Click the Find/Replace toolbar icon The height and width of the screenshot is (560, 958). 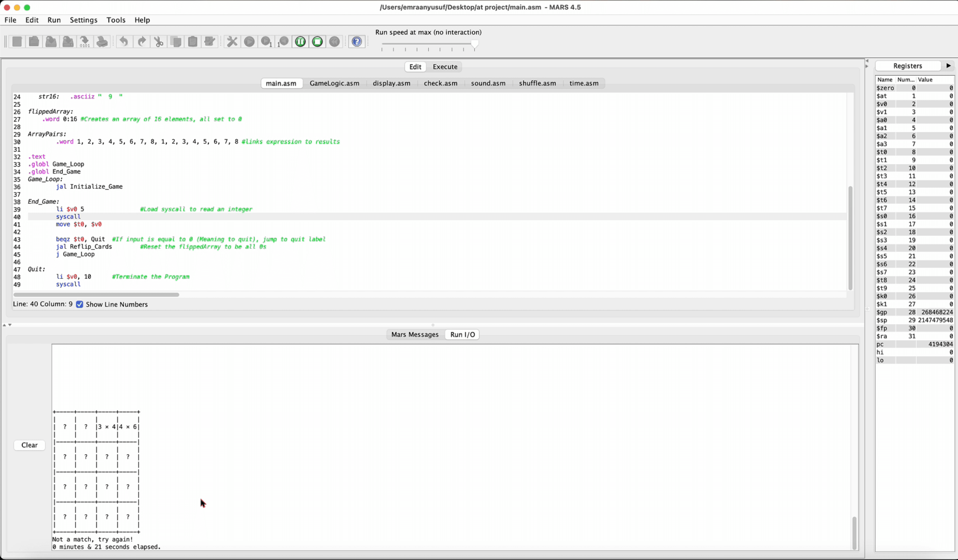[209, 41]
